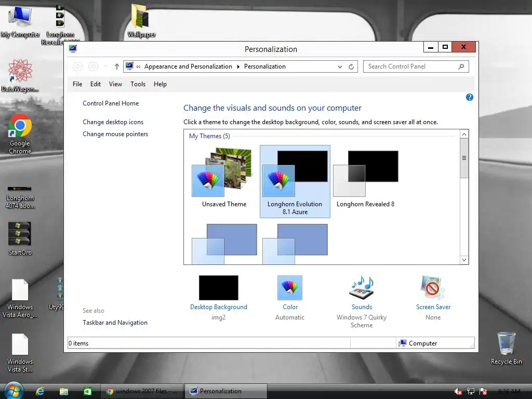Expand the address bar history dropdown

coord(340,66)
